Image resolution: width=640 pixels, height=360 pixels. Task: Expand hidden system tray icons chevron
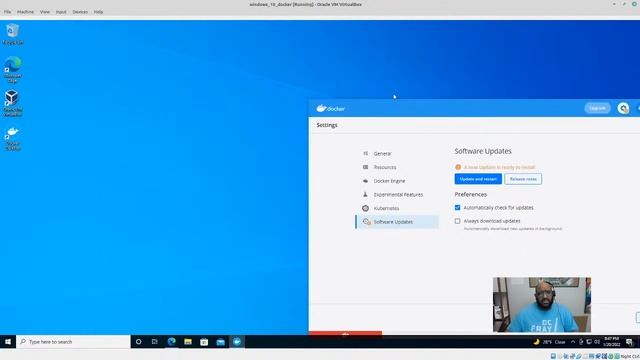573,342
